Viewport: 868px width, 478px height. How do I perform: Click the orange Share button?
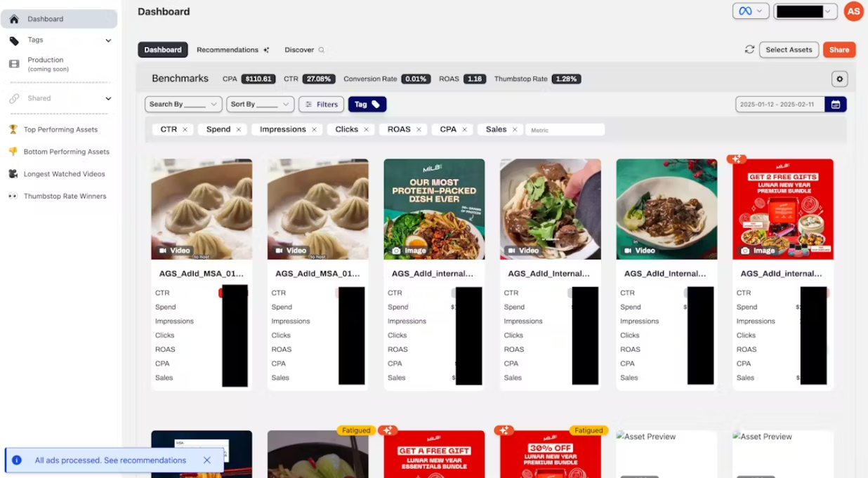coord(839,50)
